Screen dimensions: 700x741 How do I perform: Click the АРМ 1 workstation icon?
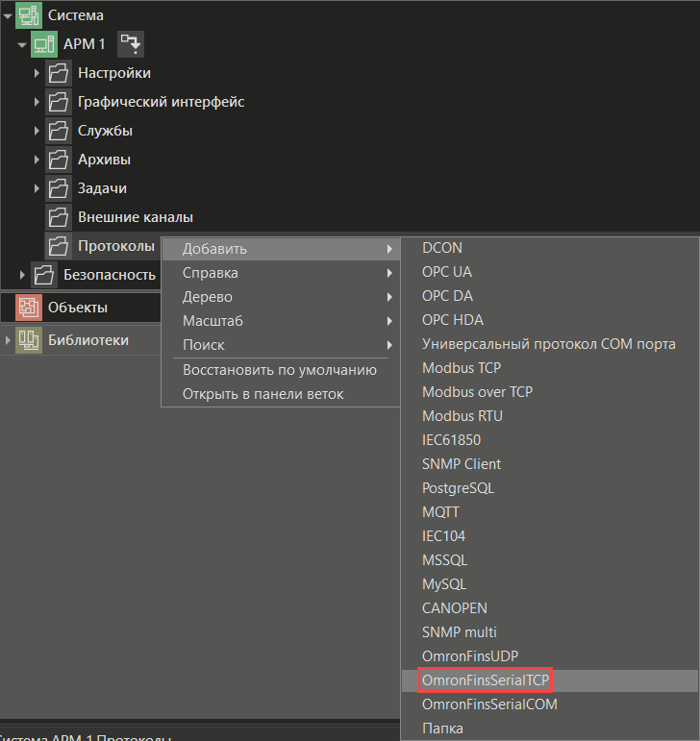click(44, 44)
